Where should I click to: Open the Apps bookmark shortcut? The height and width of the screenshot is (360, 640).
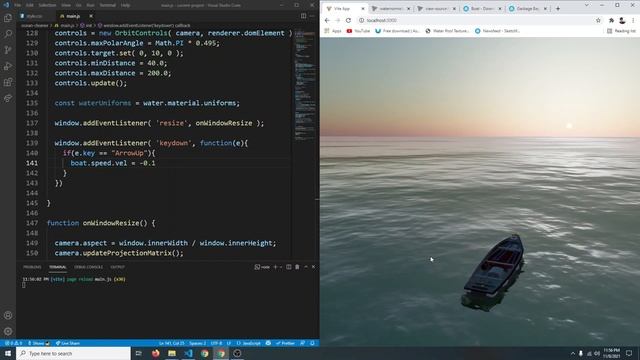coord(333,31)
